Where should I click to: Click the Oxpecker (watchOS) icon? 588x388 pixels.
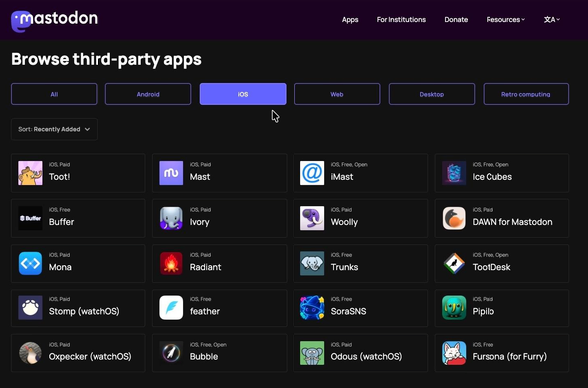click(30, 353)
